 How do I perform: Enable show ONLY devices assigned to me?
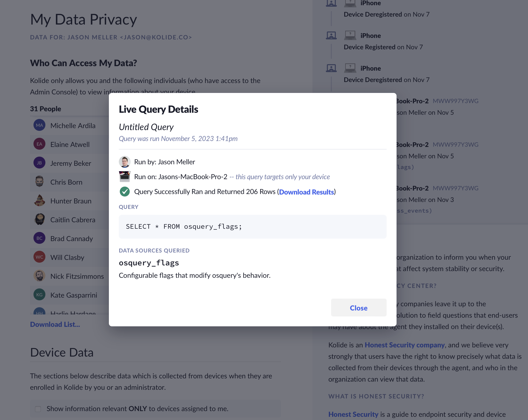click(38, 409)
